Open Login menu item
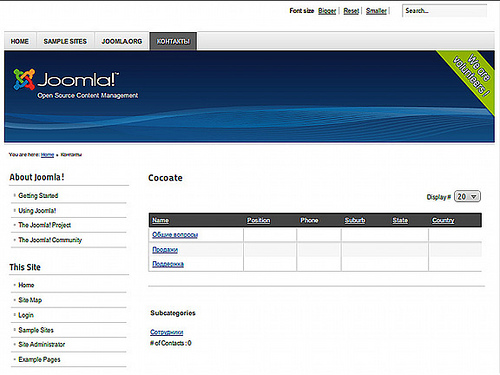 tap(26, 315)
